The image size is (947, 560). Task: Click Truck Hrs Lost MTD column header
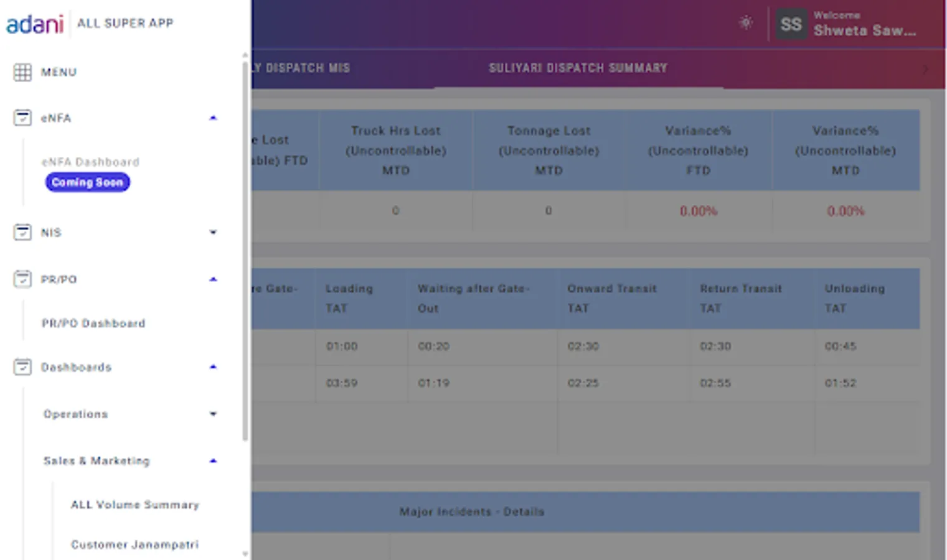pyautogui.click(x=396, y=151)
